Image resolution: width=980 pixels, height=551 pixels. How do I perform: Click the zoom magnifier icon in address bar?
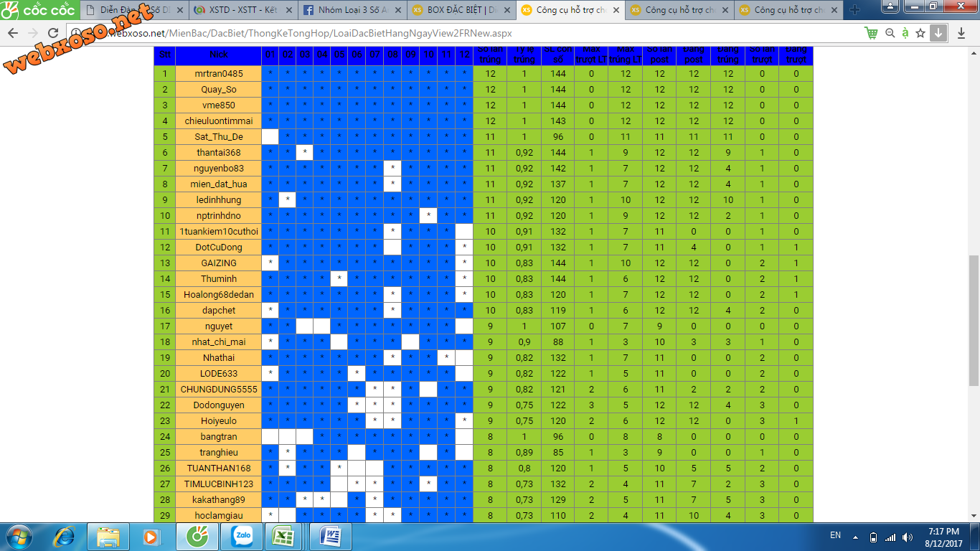890,33
